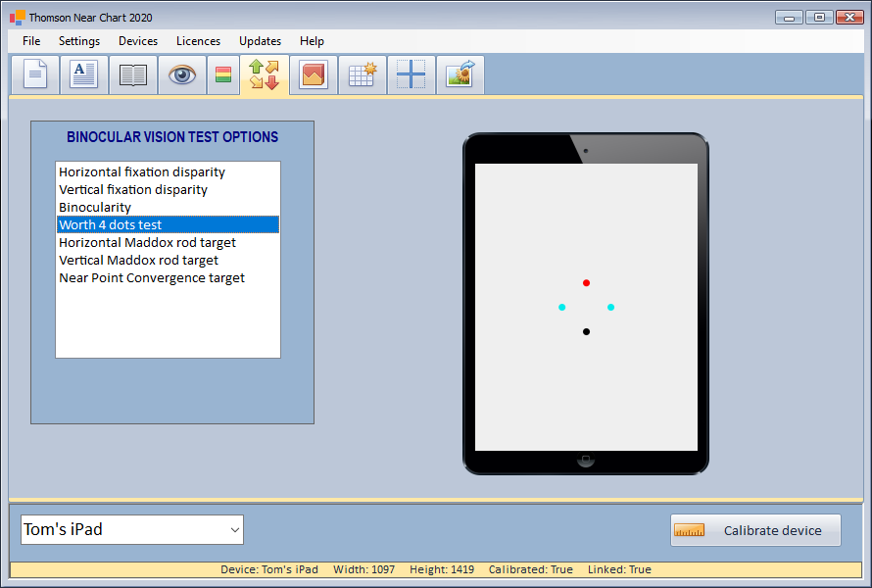
Task: Click the eye icon in toolbar
Action: click(182, 75)
